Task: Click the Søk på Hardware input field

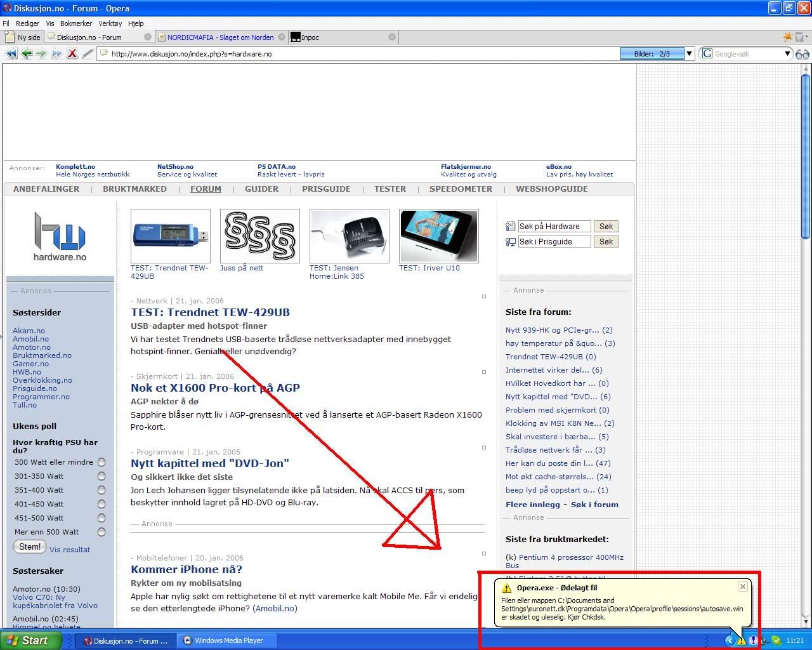Action: click(x=554, y=226)
